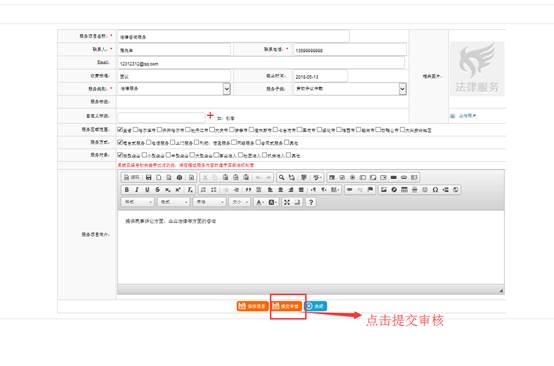Expand the font size dropdown in editor
554x366 pixels.
239,202
